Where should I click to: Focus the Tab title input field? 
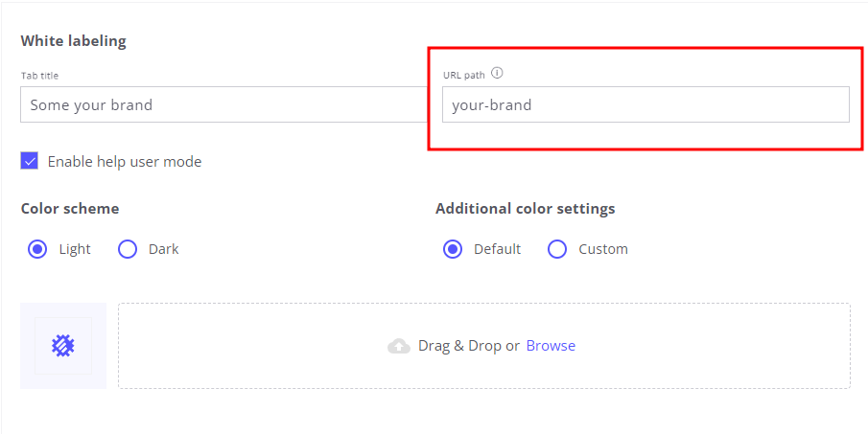(x=223, y=104)
